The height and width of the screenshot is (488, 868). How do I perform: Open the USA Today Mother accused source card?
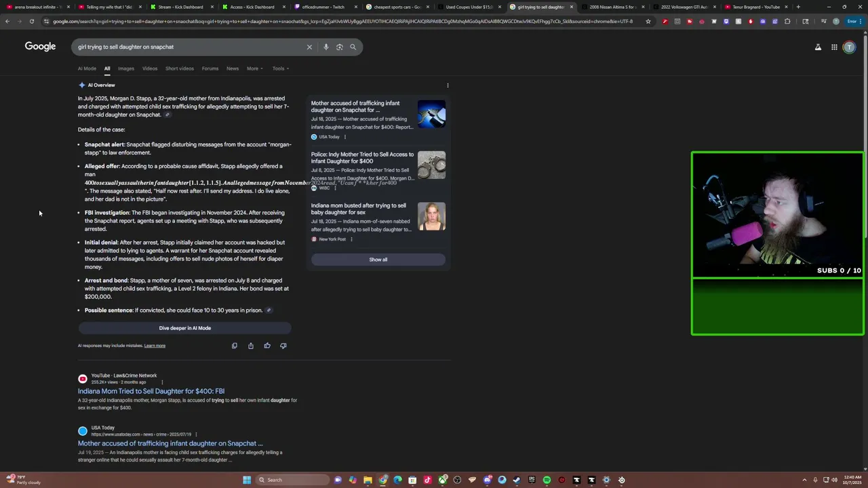tap(378, 120)
